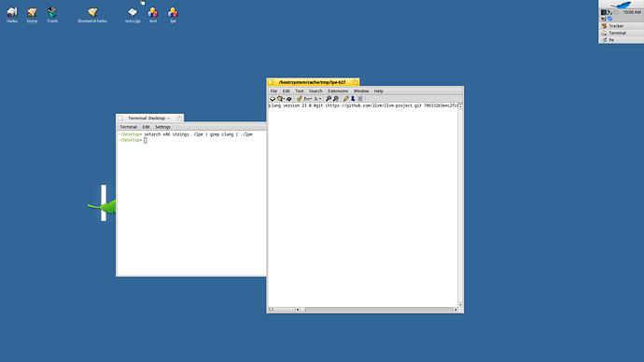The width and height of the screenshot is (644, 362).
Task: Select the libunwind-haiku folder icon
Action: click(92, 15)
